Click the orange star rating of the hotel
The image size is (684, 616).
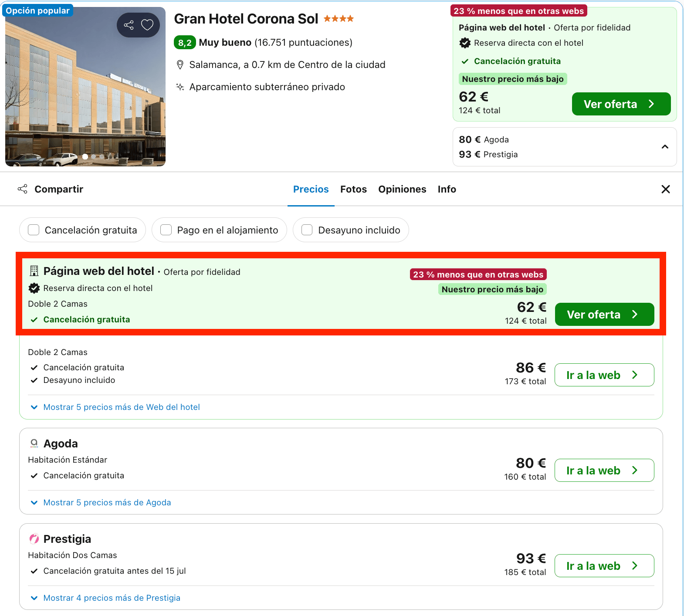click(x=339, y=19)
